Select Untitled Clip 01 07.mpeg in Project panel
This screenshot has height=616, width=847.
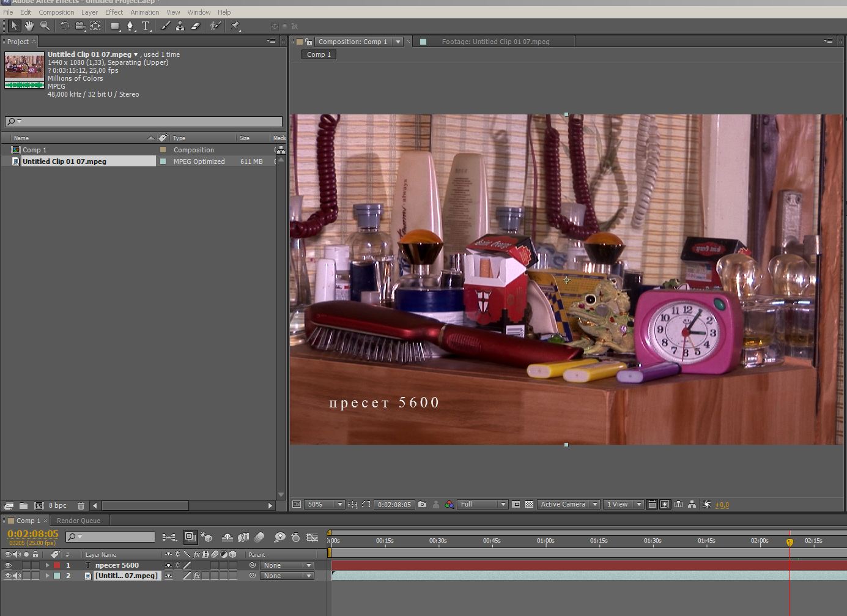click(64, 161)
